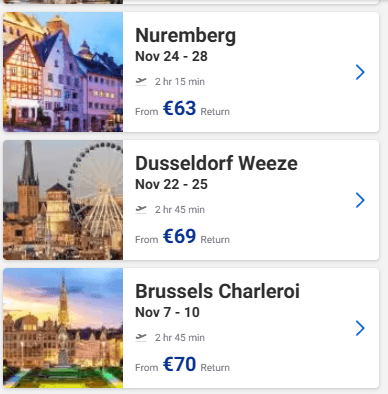Select the Dusseldorf ferris wheel photo
Viewport: 388px width, 394px height.
63,200
